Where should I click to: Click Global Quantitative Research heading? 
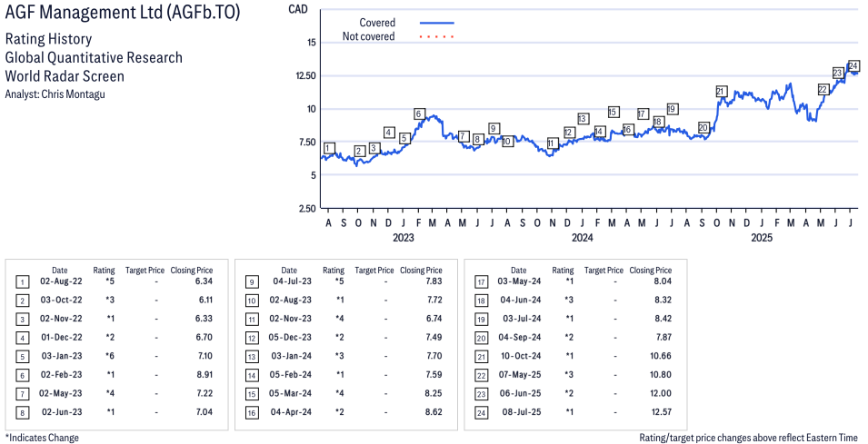pyautogui.click(x=94, y=57)
